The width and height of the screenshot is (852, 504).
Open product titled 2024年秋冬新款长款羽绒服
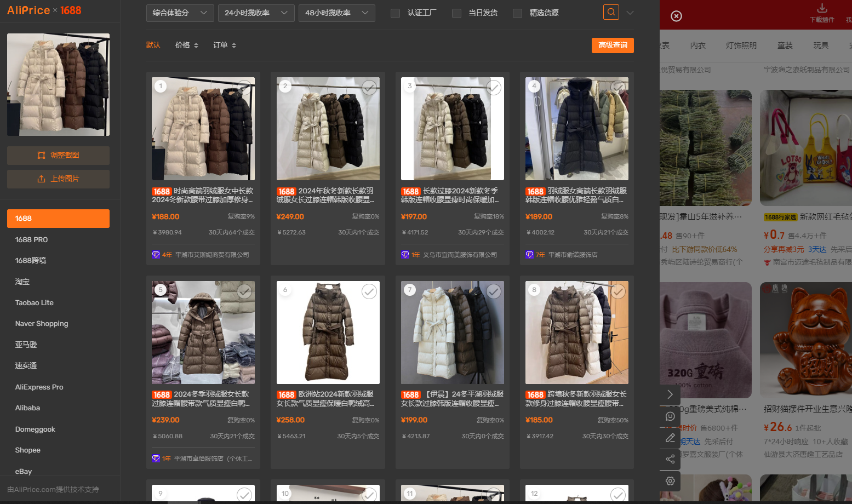pyautogui.click(x=328, y=196)
